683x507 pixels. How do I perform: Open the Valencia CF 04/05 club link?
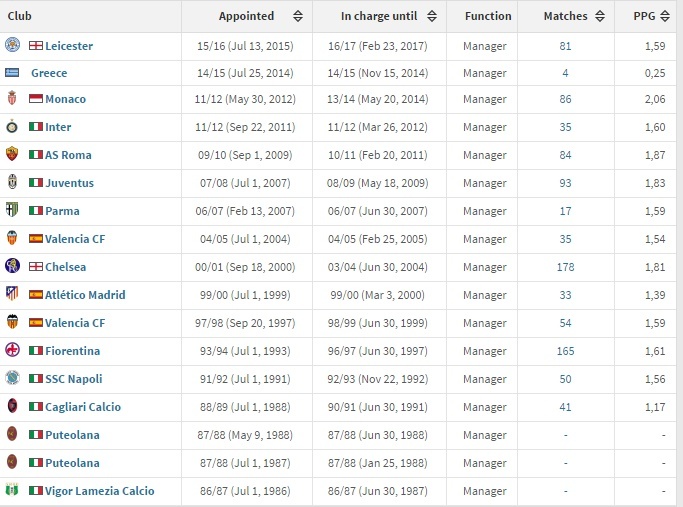[x=75, y=239]
